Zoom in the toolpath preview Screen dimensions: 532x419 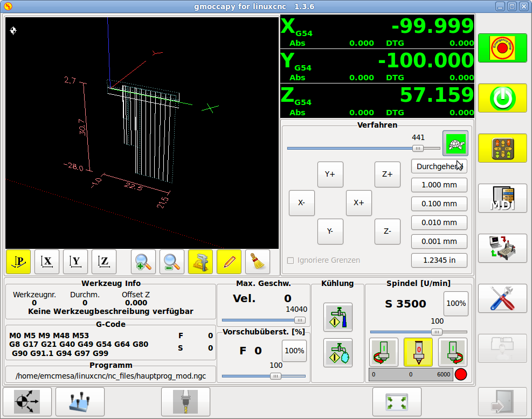[x=143, y=262]
